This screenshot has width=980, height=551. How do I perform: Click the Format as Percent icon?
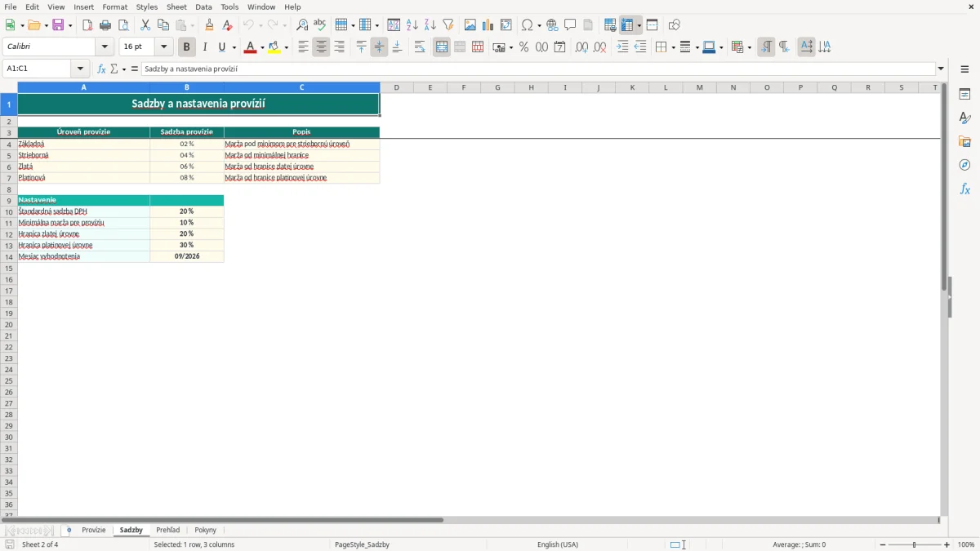point(524,47)
